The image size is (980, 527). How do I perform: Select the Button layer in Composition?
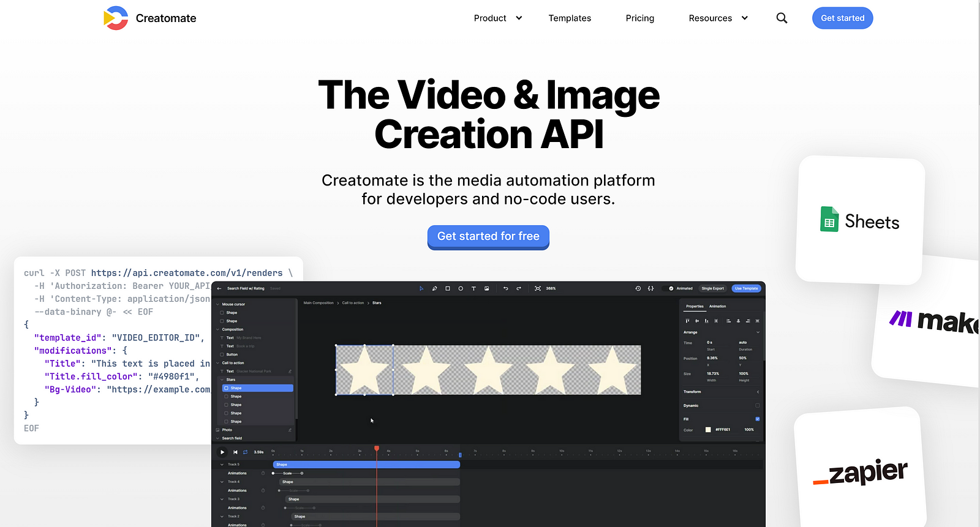click(x=232, y=354)
